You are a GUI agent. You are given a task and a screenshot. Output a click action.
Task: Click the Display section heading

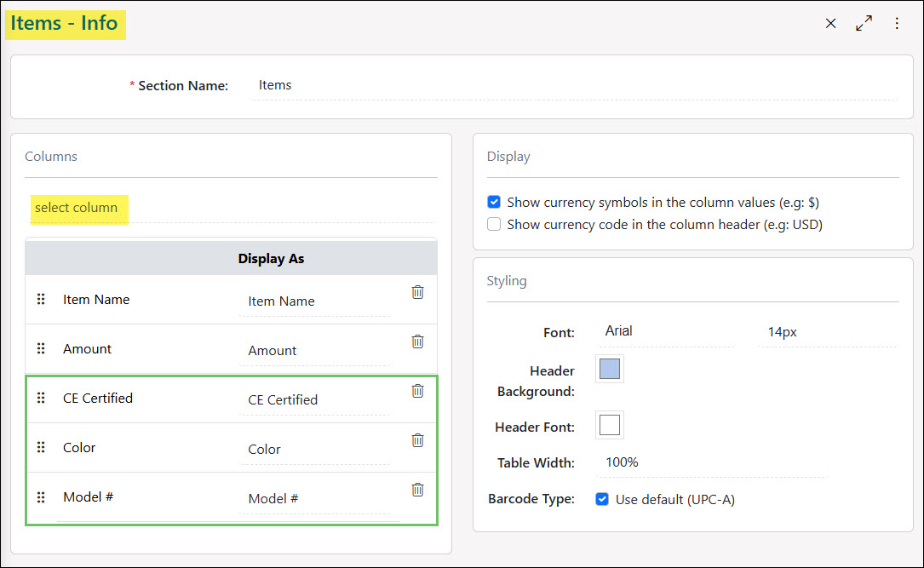pos(508,157)
